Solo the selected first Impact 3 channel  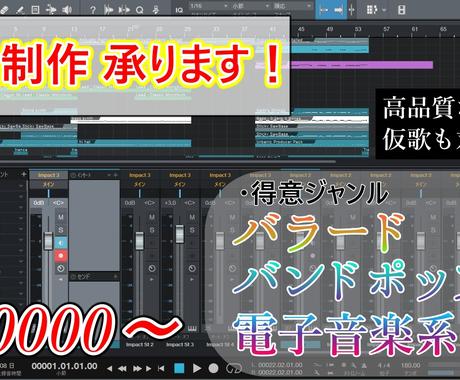point(61,230)
